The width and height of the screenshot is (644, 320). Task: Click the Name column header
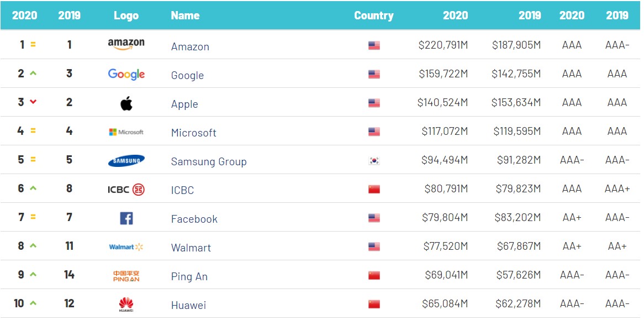[x=185, y=15]
